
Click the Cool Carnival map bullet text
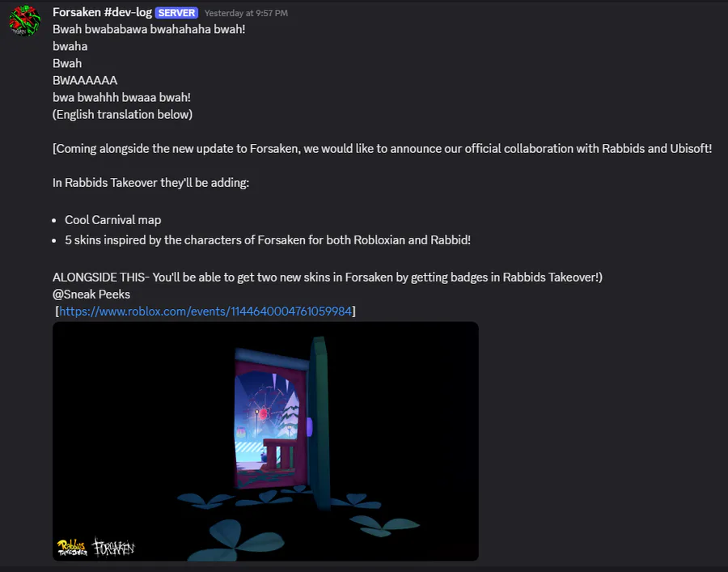pyautogui.click(x=112, y=220)
